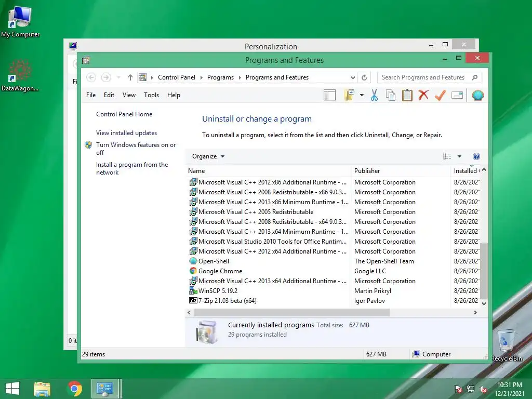Click the horizontal scrollbar thumb
The image size is (532, 399).
[292, 312]
